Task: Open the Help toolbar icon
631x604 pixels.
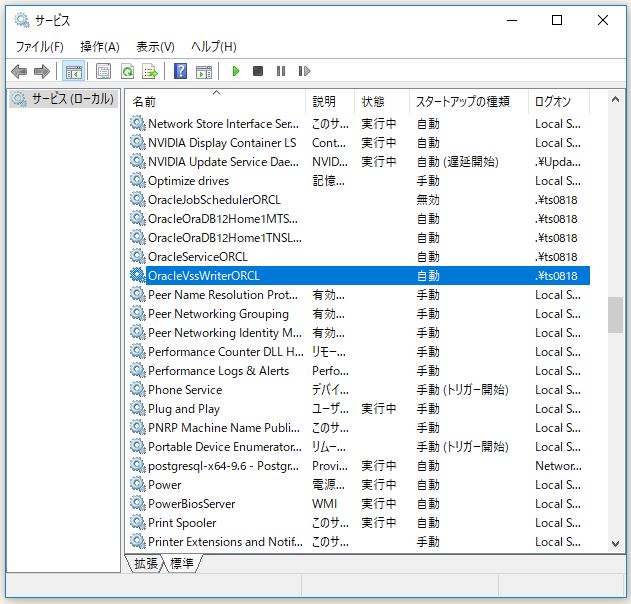Action: tap(180, 72)
